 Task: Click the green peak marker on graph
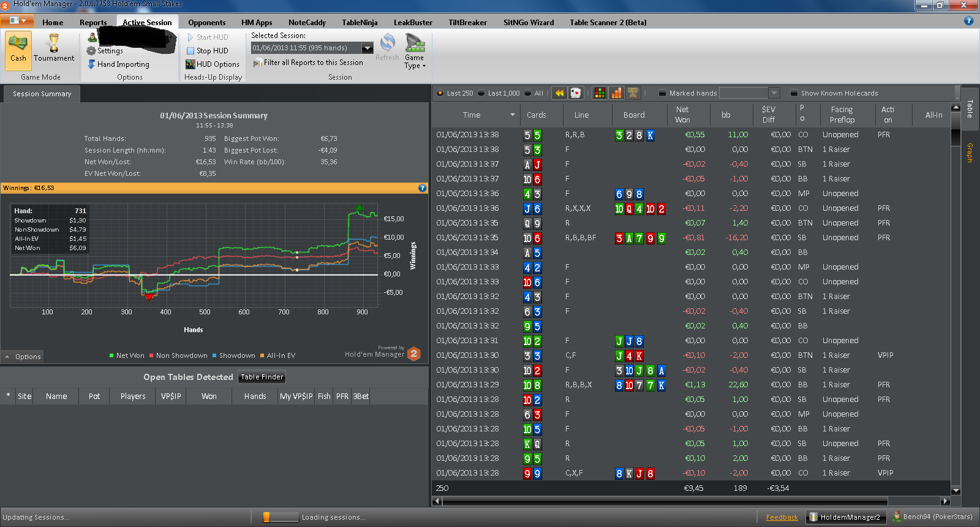click(x=359, y=208)
